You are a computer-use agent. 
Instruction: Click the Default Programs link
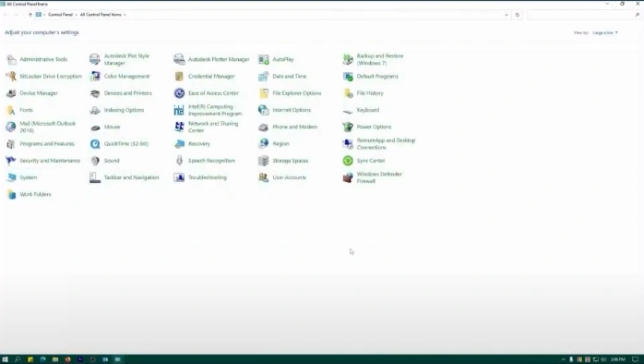tap(377, 77)
